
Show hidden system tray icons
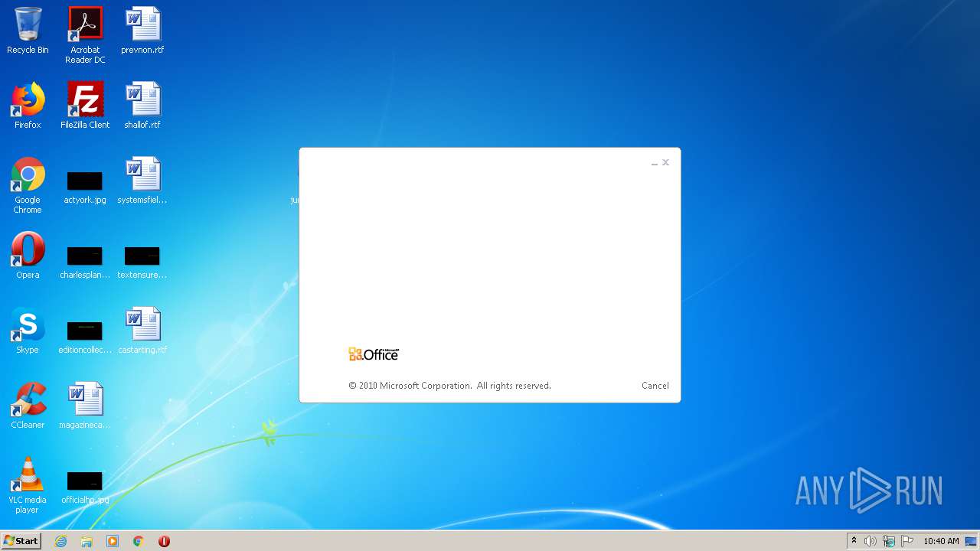854,541
